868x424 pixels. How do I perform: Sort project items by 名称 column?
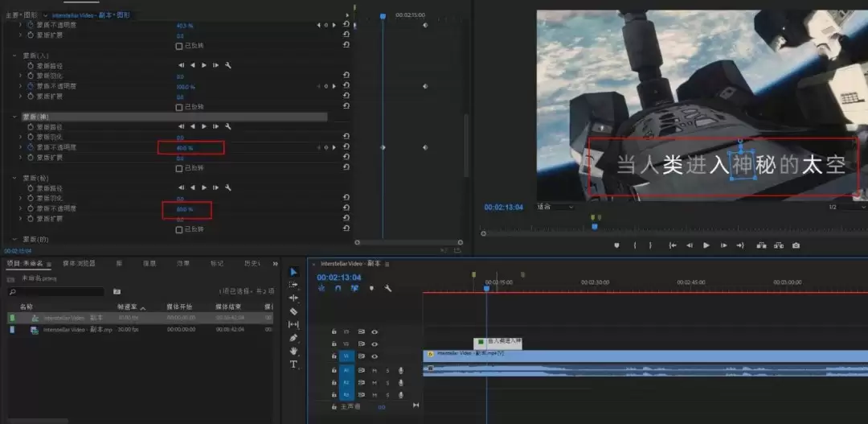(x=27, y=307)
